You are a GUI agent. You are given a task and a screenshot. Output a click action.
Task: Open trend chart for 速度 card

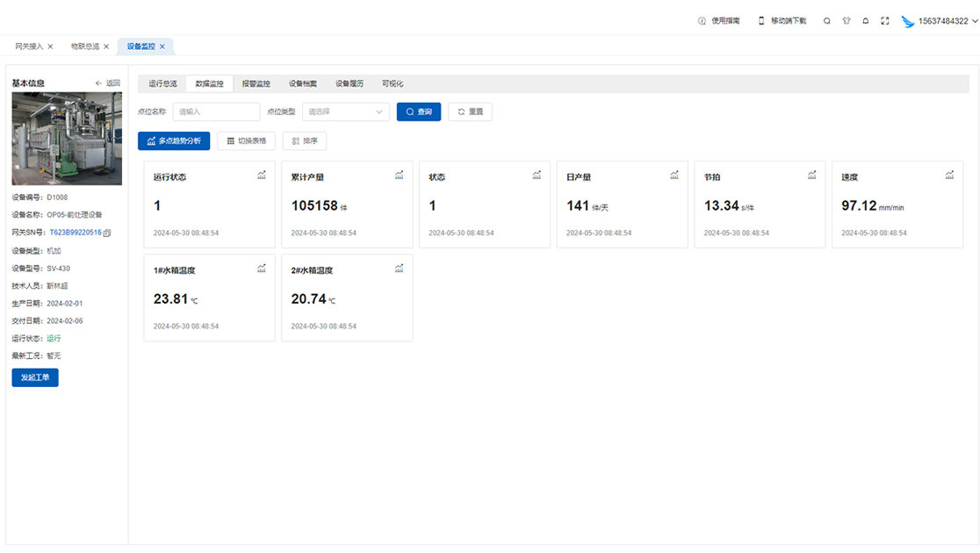(949, 175)
